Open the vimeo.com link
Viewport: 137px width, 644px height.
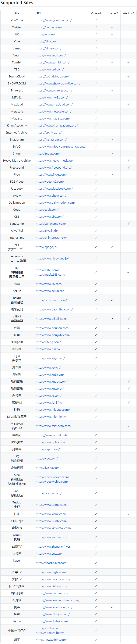(x=48, y=48)
